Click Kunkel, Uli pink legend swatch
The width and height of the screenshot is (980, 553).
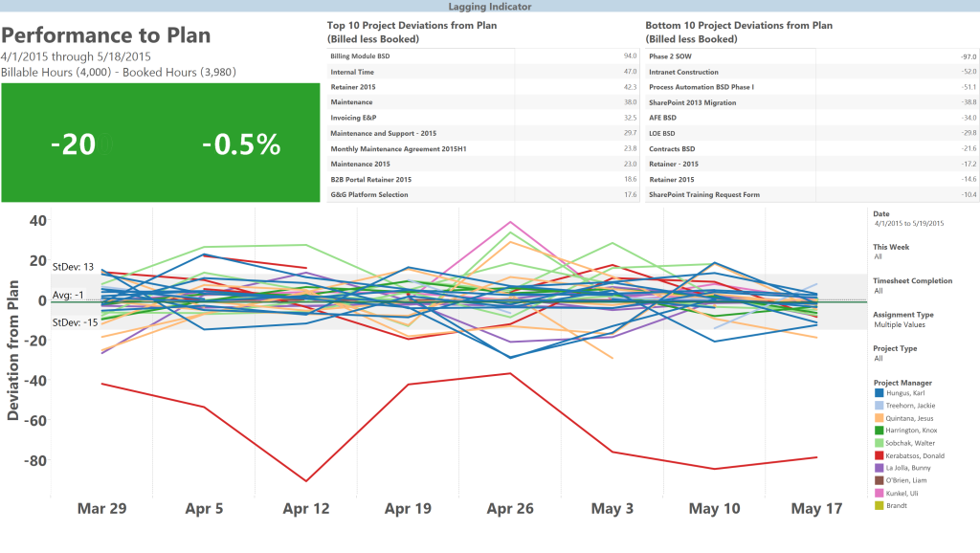coord(879,493)
